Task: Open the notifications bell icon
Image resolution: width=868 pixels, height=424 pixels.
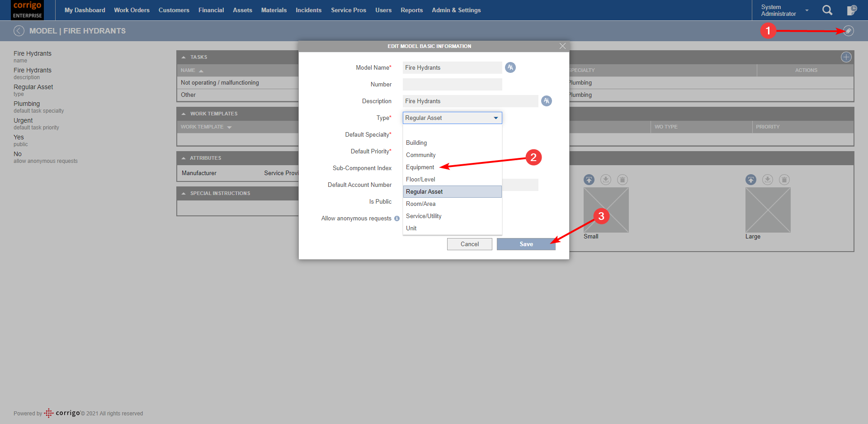Action: tap(852, 10)
